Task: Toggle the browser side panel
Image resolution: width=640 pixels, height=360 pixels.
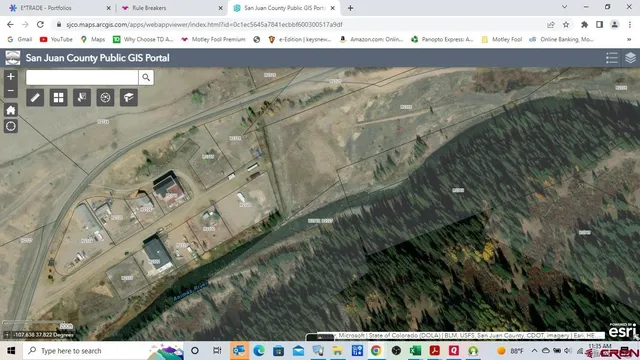Action: pos(599,24)
